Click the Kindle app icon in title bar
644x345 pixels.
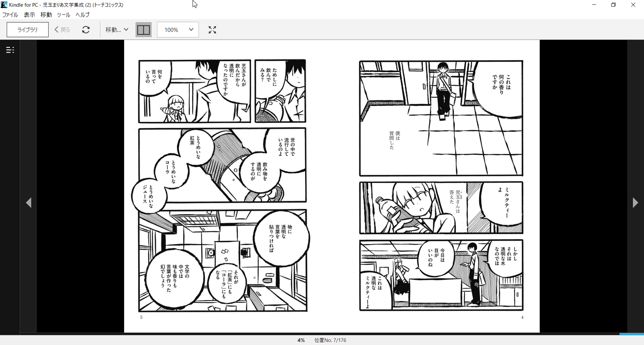tap(4, 5)
